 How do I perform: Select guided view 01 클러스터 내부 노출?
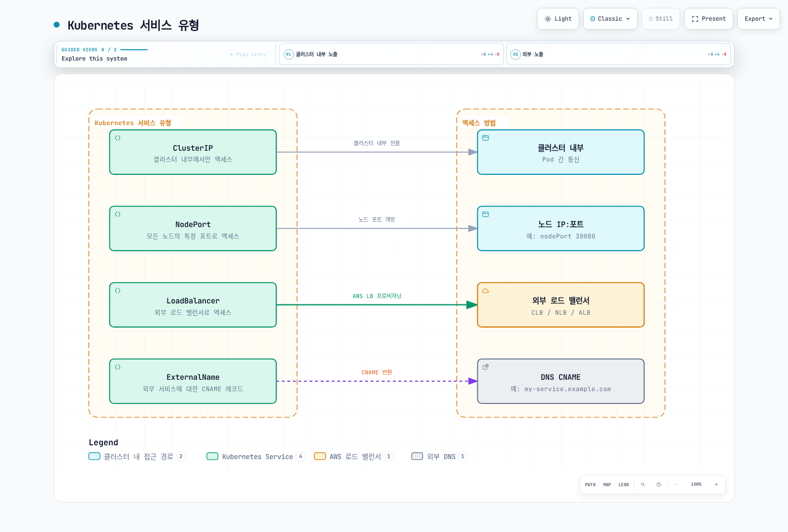[391, 54]
